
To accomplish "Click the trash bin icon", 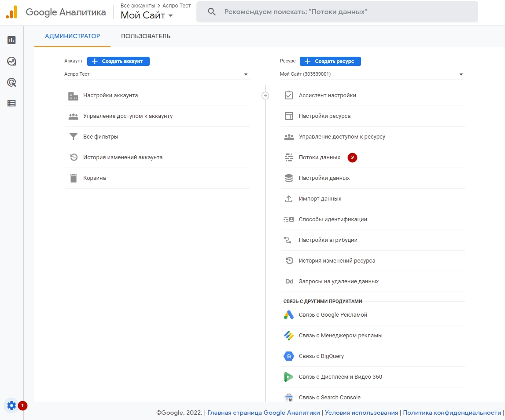I will [74, 178].
